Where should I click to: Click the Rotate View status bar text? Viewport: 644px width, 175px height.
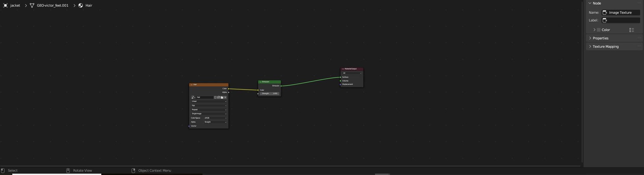tap(83, 170)
